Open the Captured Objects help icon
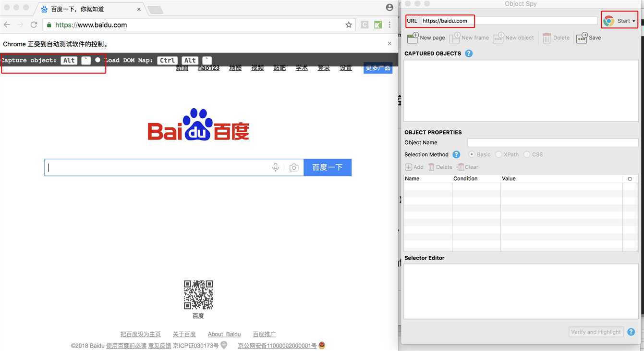 click(x=469, y=53)
